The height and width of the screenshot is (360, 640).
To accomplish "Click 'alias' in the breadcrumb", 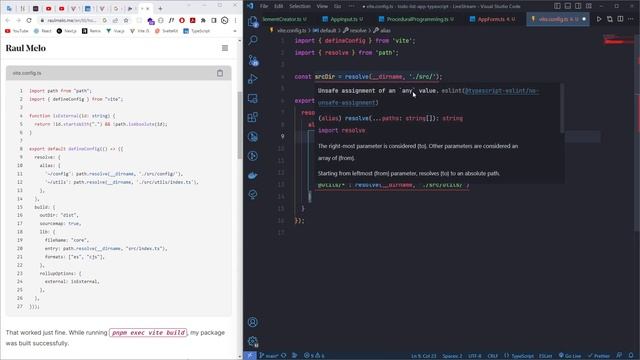I will (385, 31).
